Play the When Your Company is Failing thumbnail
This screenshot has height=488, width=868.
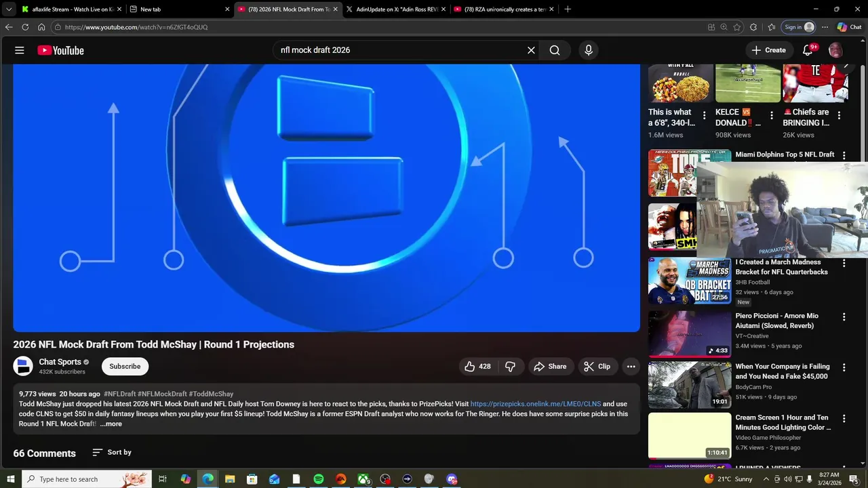click(x=690, y=385)
